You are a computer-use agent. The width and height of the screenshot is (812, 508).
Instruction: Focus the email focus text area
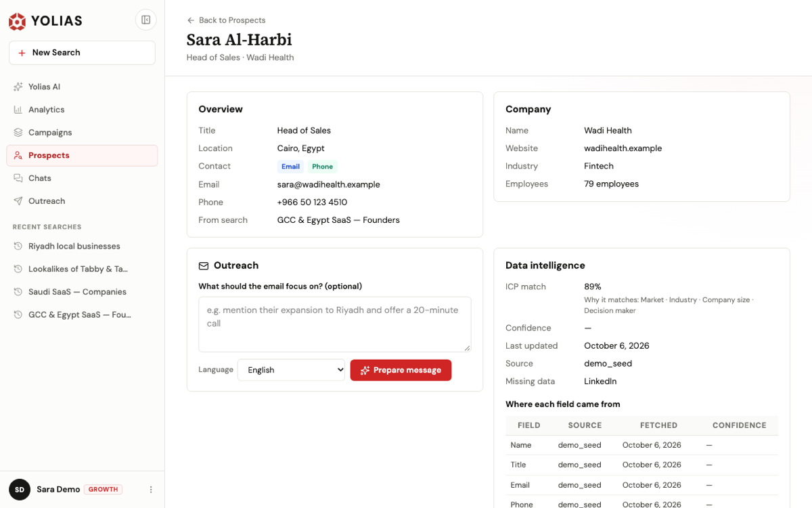[335, 324]
